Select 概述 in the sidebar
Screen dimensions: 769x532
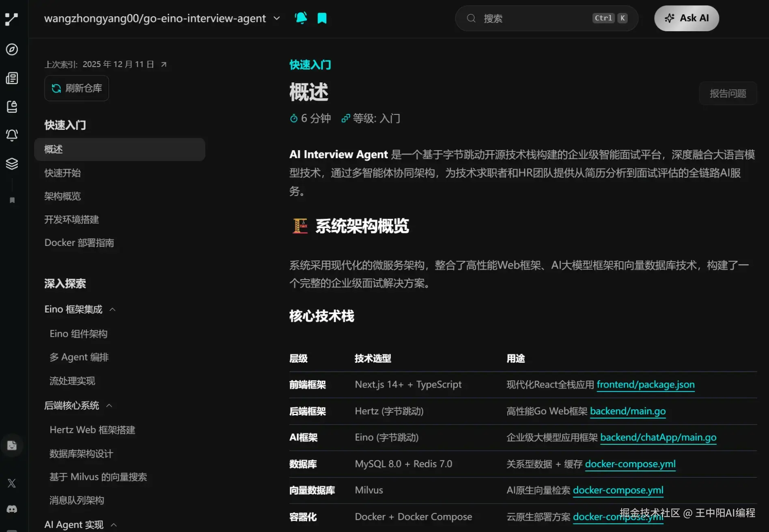pos(120,149)
